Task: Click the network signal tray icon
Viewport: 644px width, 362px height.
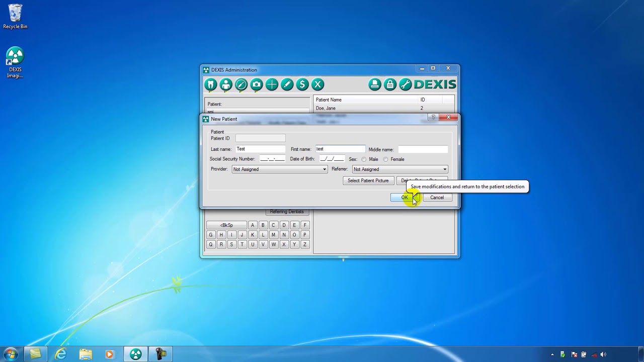Action: 594,354
